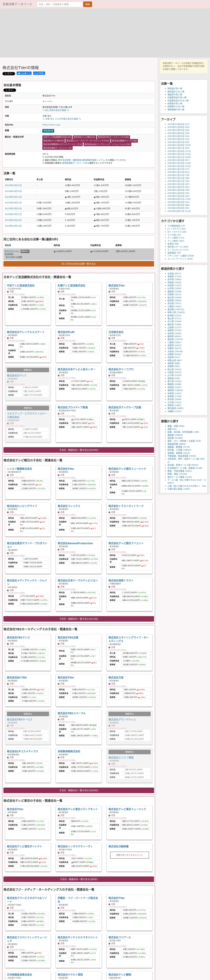Open シンエイ動画株式会社 card
This screenshot has height=980, width=210.
(x=19, y=469)
